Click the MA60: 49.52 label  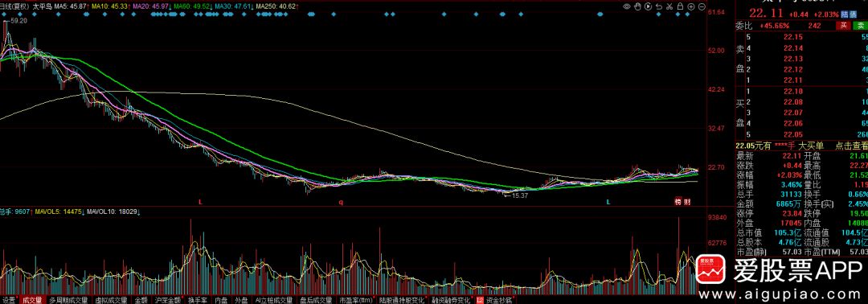pyautogui.click(x=193, y=6)
